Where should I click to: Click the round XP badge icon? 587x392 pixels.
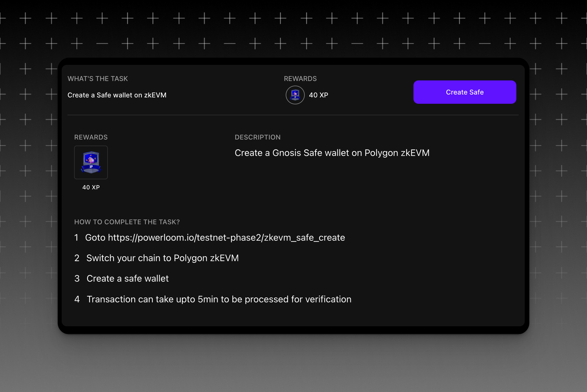[x=295, y=95]
